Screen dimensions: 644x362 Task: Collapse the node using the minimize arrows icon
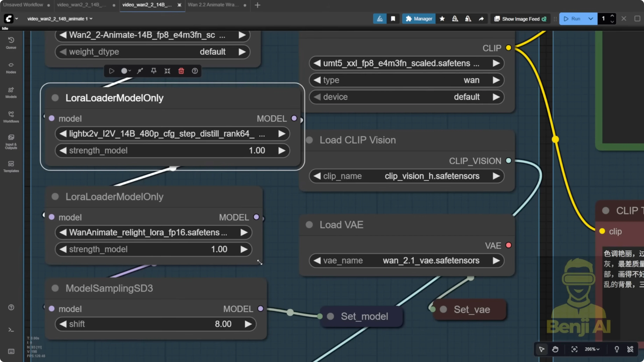[167, 71]
